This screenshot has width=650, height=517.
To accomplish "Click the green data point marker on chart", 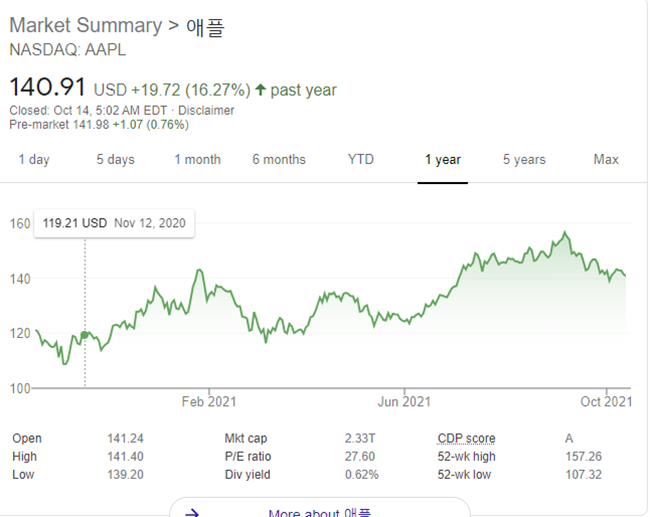I will 84,335.
